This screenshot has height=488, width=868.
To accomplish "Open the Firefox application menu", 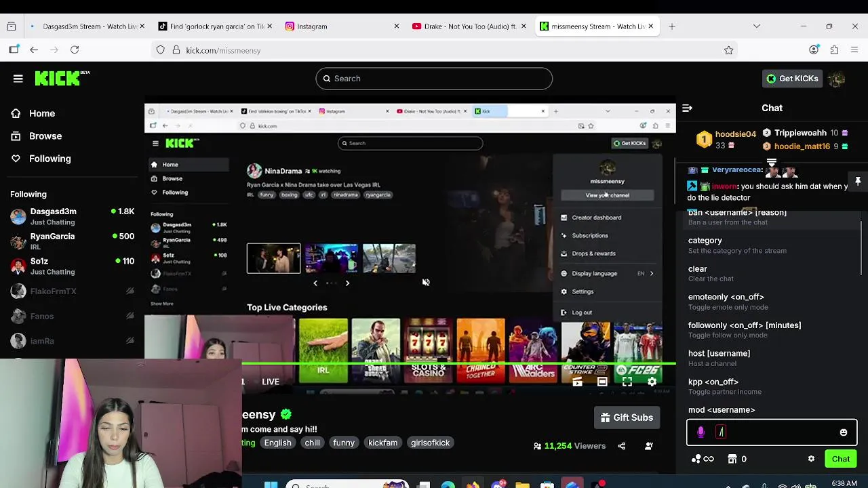I will click(854, 50).
